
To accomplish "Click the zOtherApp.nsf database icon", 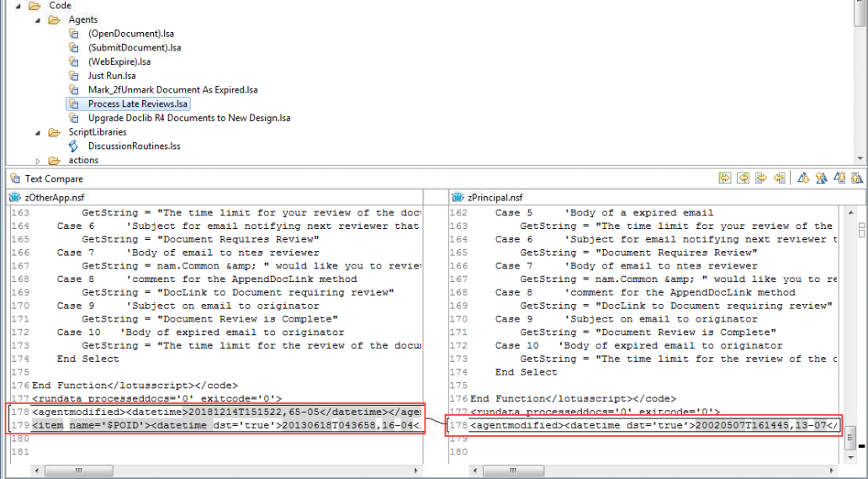I will [x=15, y=197].
